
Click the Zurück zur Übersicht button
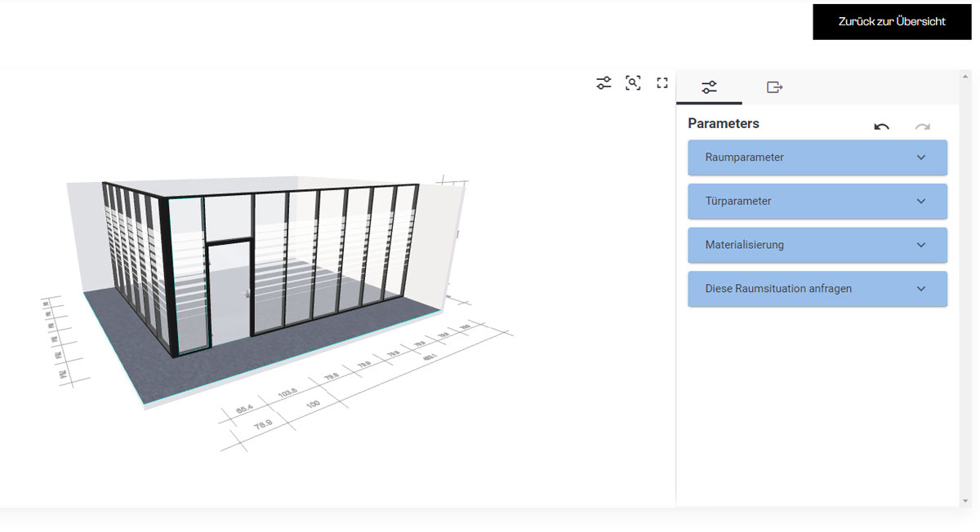coord(892,21)
